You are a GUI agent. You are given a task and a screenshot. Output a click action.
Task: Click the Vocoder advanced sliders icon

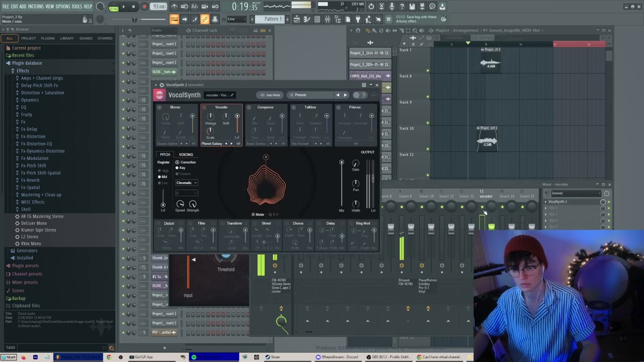[238, 144]
